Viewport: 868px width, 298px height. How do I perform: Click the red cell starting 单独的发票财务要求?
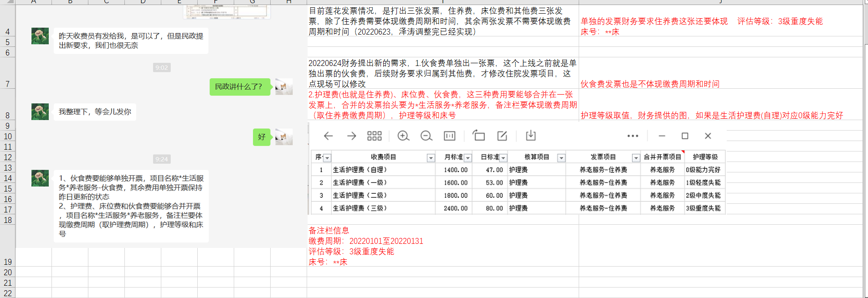pyautogui.click(x=702, y=26)
